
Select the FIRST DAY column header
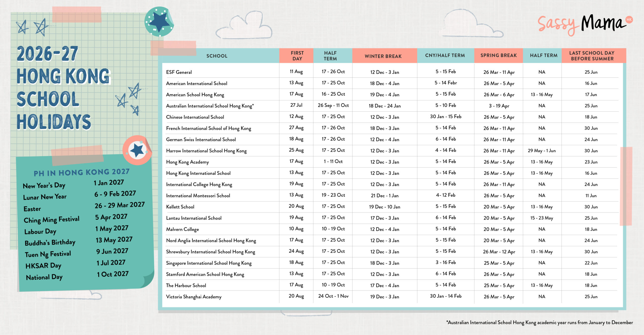[x=297, y=56]
